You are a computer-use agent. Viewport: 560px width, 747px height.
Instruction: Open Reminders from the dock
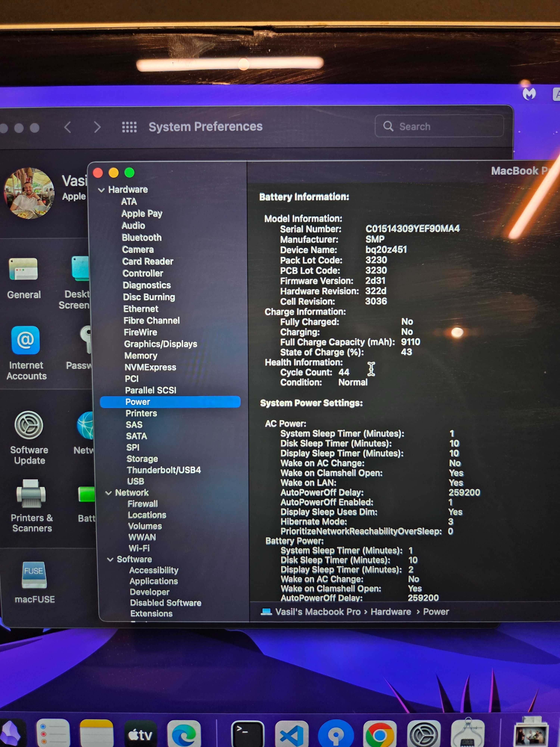[x=53, y=734]
